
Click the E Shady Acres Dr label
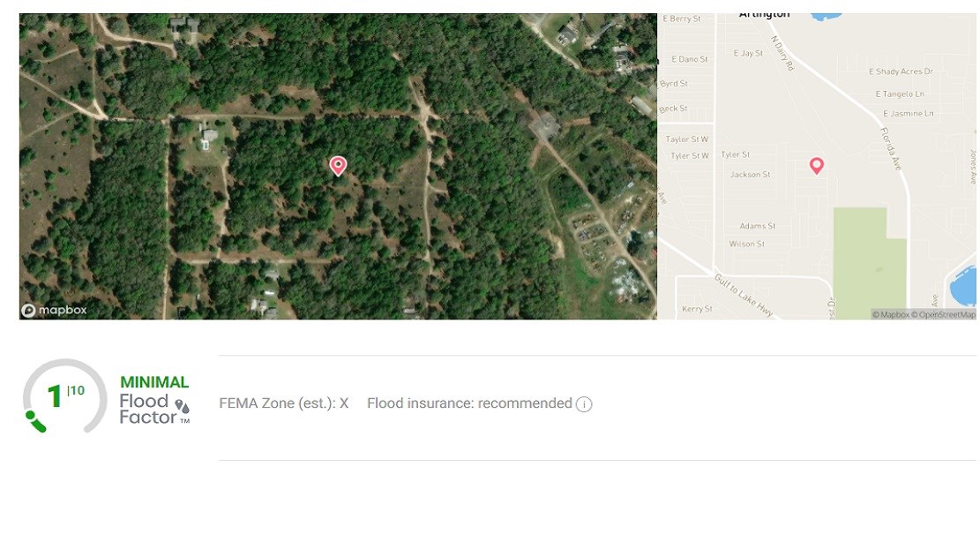901,71
